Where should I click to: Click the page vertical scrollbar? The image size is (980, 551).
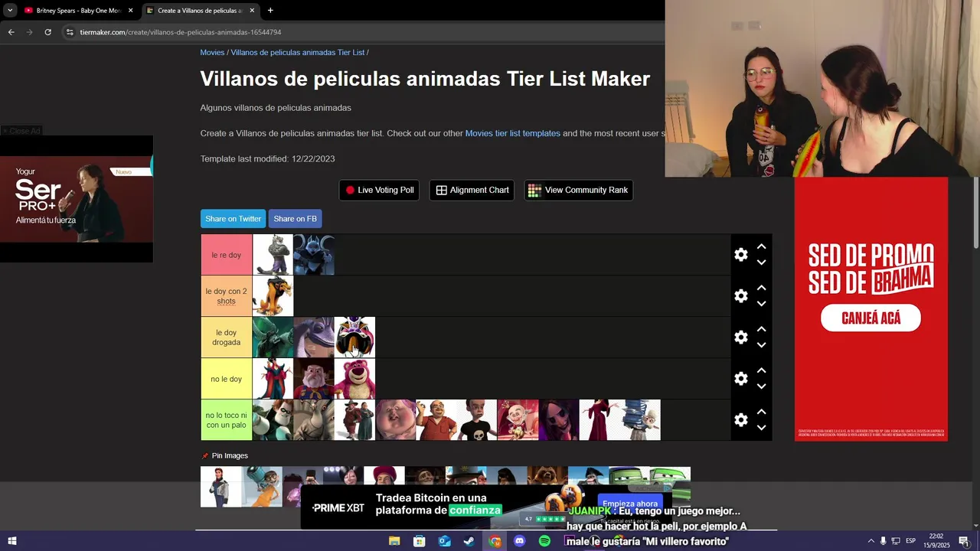[975, 213]
